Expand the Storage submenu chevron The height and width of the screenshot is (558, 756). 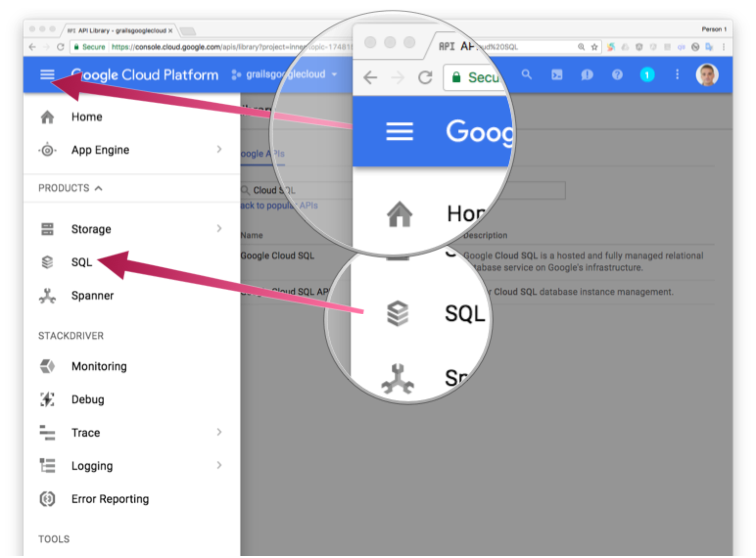pos(219,228)
